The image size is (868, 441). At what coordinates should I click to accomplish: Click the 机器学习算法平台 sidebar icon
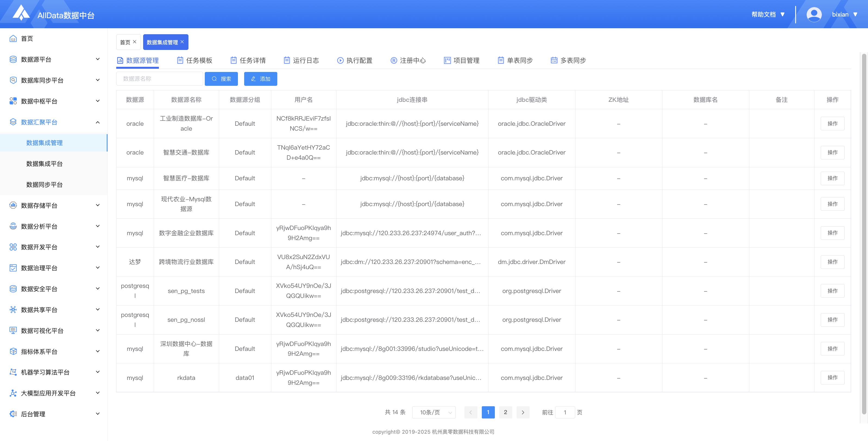pyautogui.click(x=13, y=372)
